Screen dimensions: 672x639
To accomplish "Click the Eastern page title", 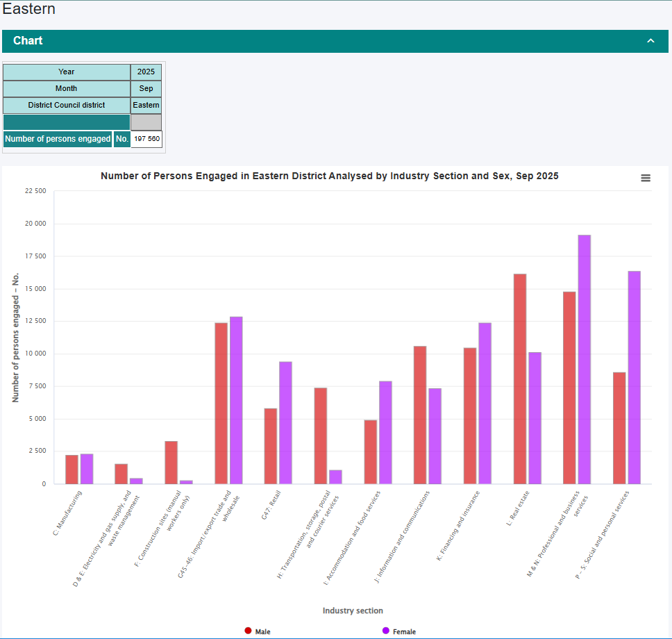I will pos(28,9).
